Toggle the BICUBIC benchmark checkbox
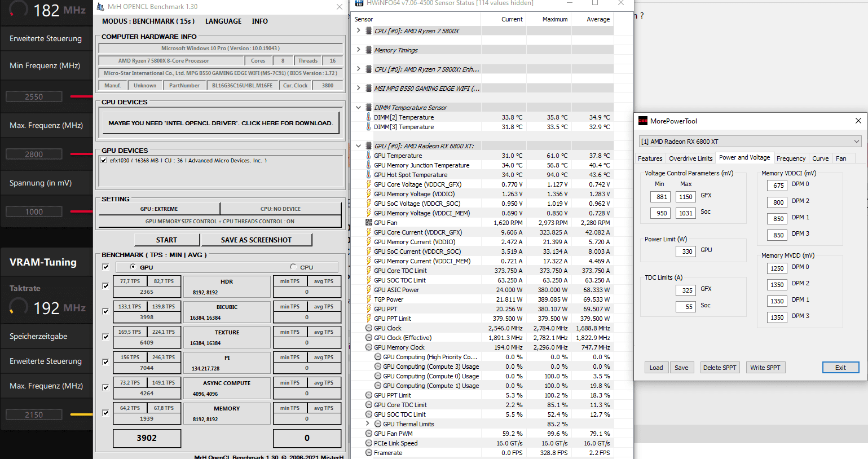 click(x=105, y=311)
